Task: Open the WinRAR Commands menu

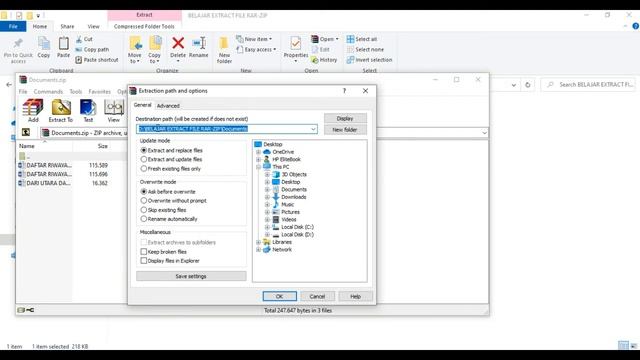Action: (48, 91)
